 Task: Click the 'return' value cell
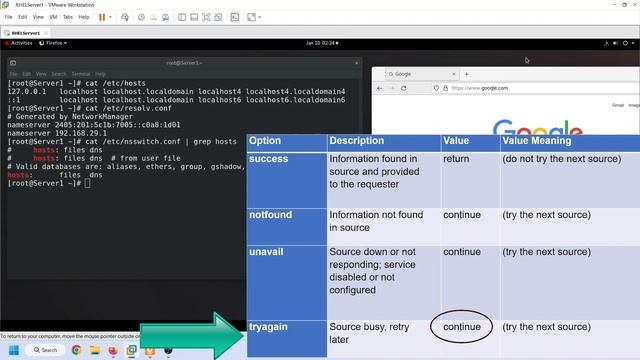click(x=470, y=180)
